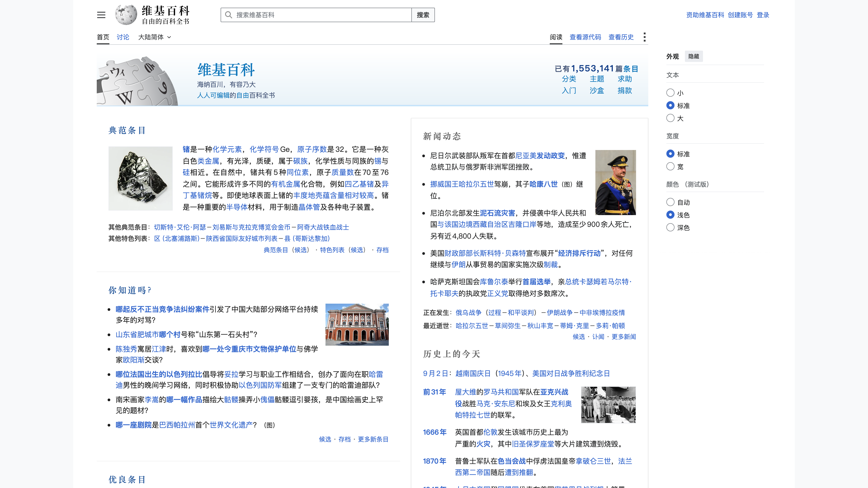Select text size 标准
This screenshot has height=488, width=868.
point(670,106)
